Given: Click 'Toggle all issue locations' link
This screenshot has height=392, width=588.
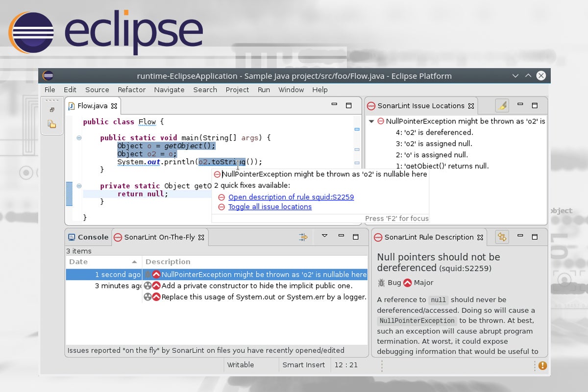Looking at the screenshot, I should point(270,207).
